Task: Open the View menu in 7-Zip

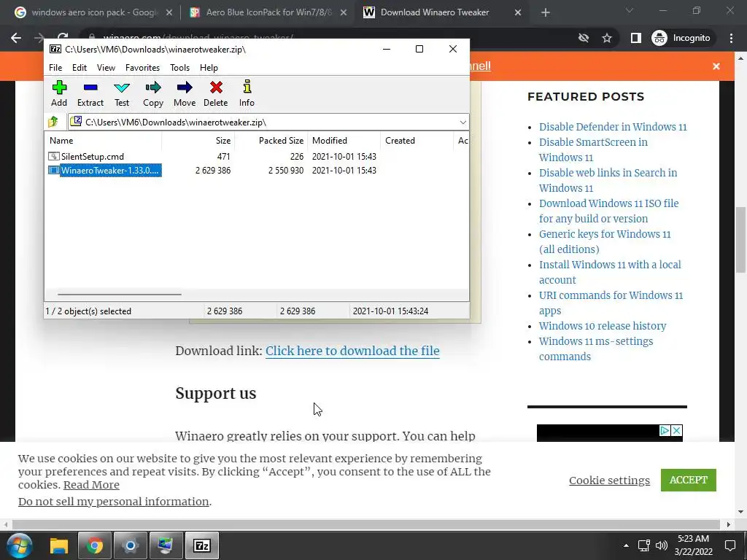Action: click(x=106, y=68)
